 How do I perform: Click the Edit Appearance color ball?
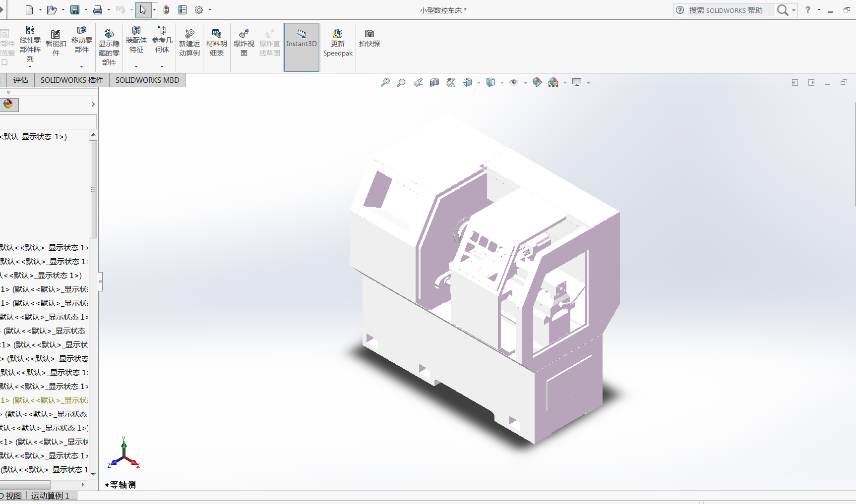[537, 82]
